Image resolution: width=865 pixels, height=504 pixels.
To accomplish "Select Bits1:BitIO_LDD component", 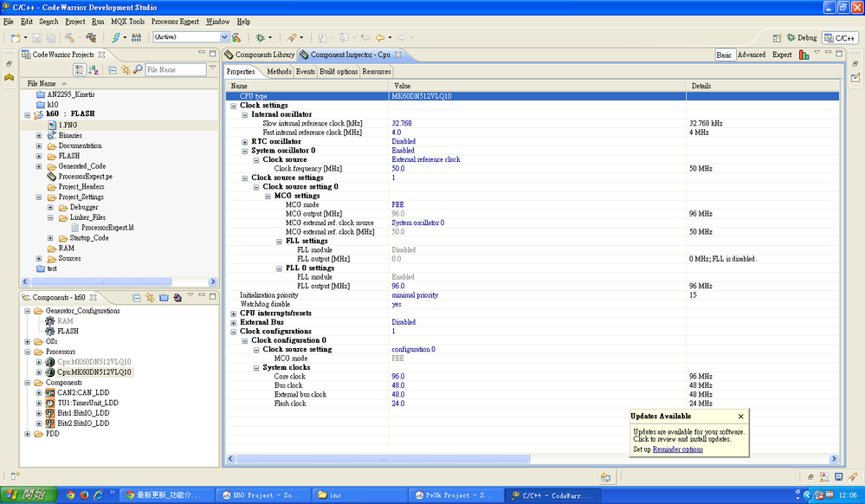I will click(83, 413).
